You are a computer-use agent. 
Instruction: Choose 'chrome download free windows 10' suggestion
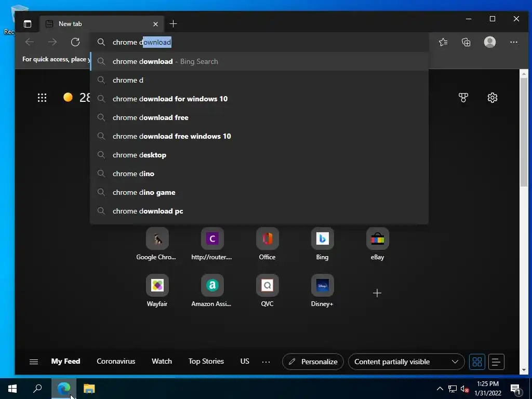click(259, 136)
